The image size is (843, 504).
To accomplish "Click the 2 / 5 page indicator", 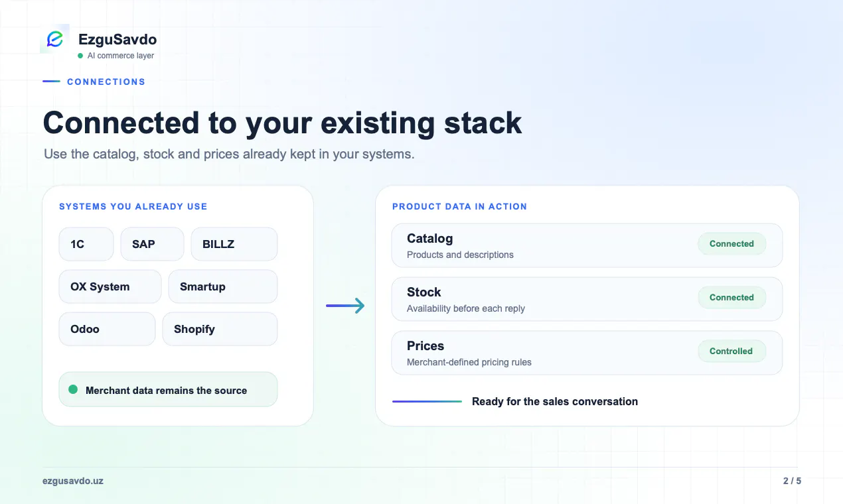I will (792, 481).
